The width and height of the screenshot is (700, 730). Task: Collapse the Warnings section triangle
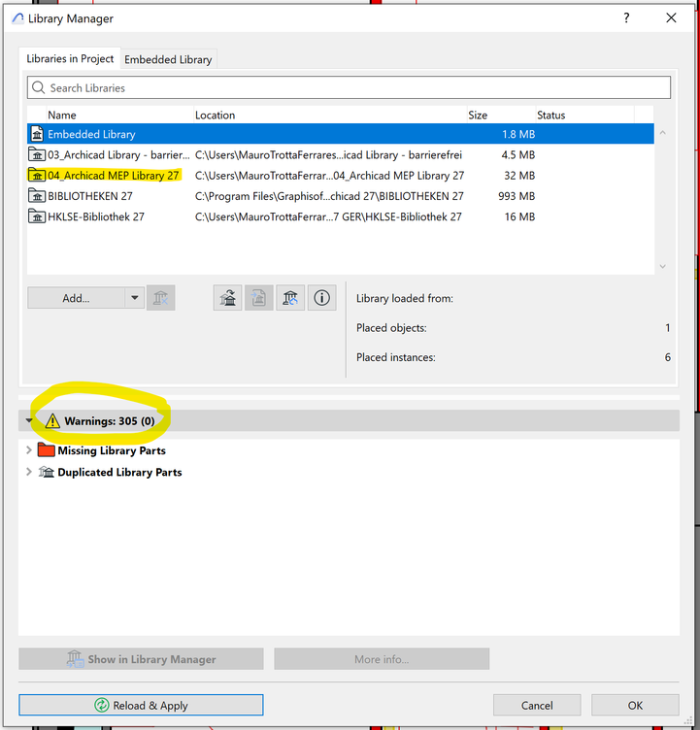click(29, 420)
